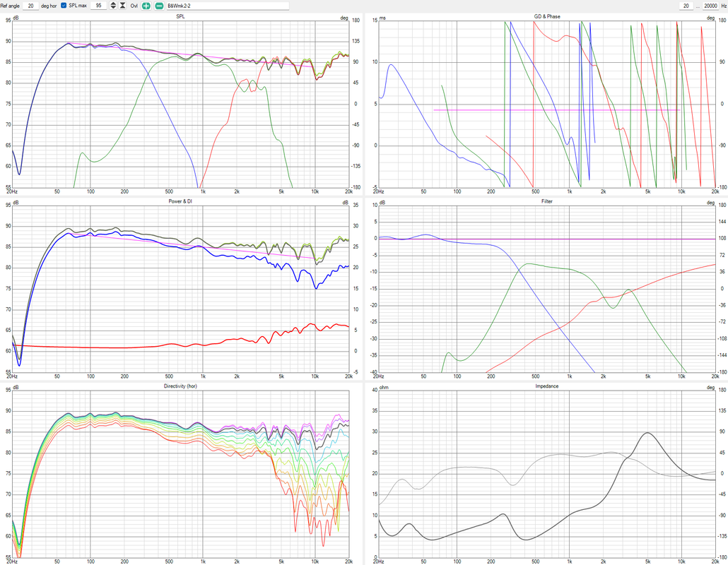Click the "ms" unit label on GD chart
Image resolution: width=728 pixels, height=565 pixels.
coord(382,18)
